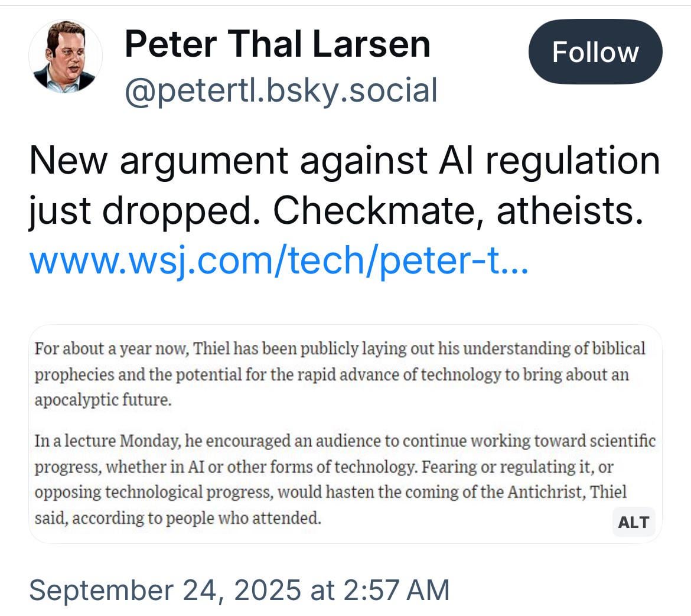Open the @petertl.bsky.social handle
The width and height of the screenshot is (691, 616).
pyautogui.click(x=281, y=90)
